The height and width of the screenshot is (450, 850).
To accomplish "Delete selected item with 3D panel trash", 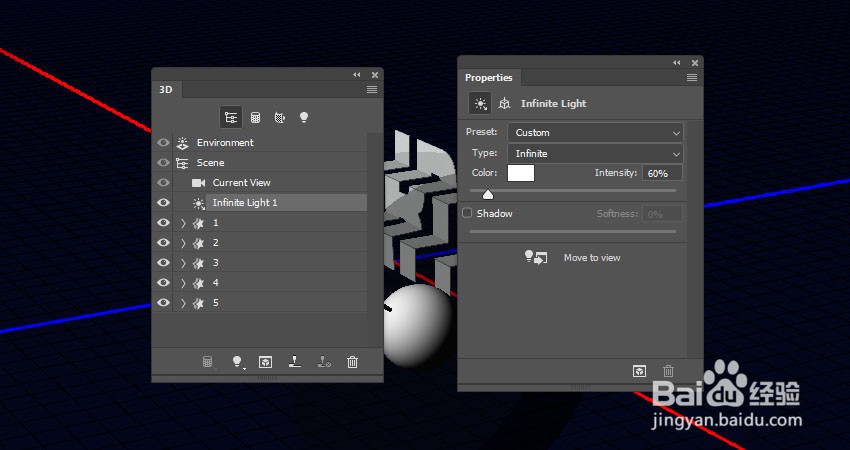I will (352, 362).
